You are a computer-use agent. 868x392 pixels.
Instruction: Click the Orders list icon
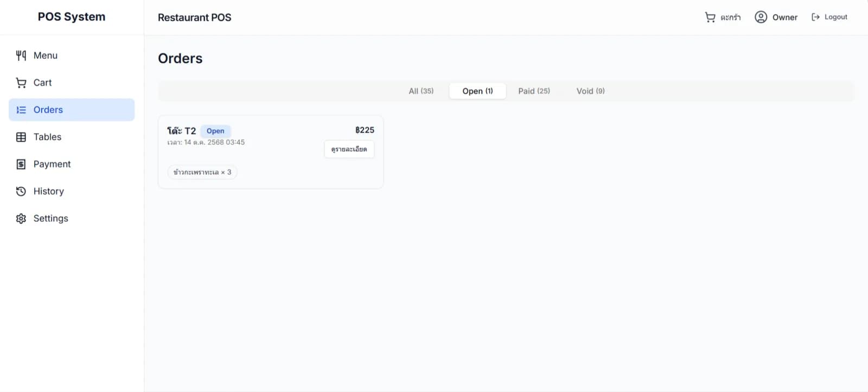21,110
